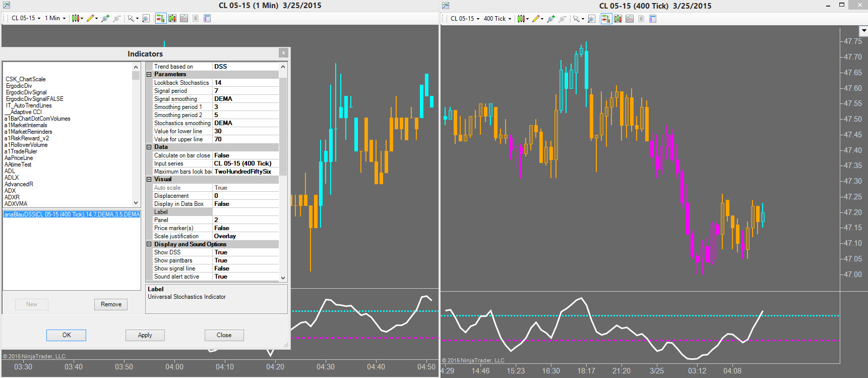The width and height of the screenshot is (868, 378).
Task: Select IT_AutoTrendLines in indicator list
Action: pos(29,105)
